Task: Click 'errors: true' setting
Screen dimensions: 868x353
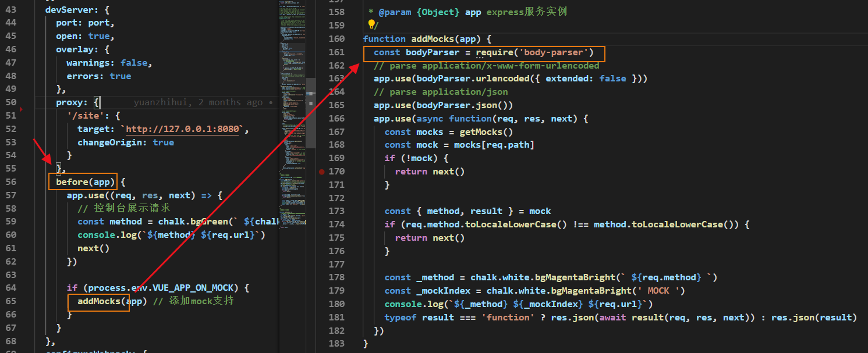Action: (99, 76)
